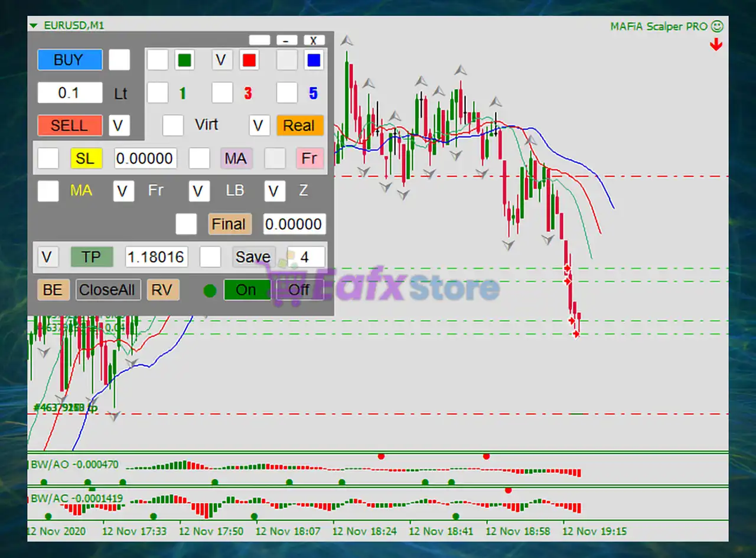The height and width of the screenshot is (558, 756).
Task: Click the red down arrow signal icon
Action: (716, 45)
